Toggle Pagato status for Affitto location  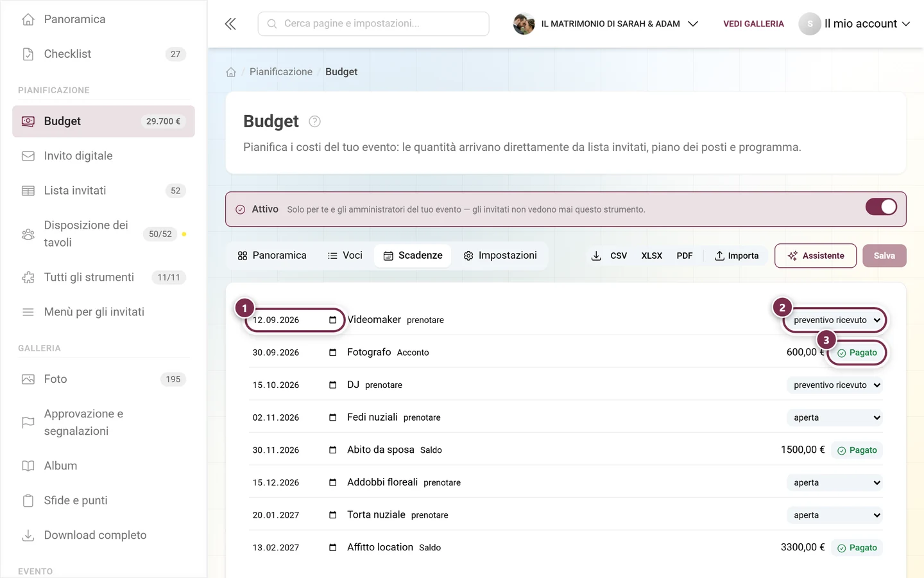tap(857, 548)
